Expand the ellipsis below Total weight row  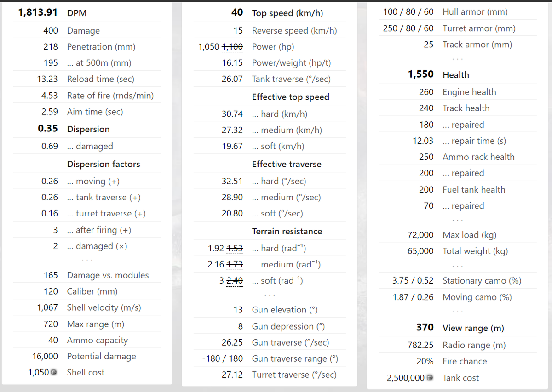(457, 266)
